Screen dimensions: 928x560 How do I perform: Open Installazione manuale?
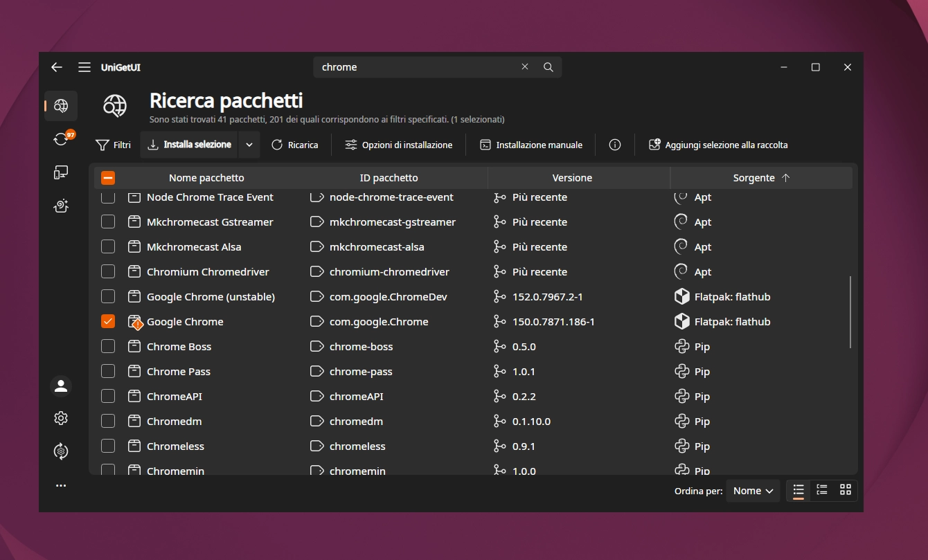pos(531,145)
